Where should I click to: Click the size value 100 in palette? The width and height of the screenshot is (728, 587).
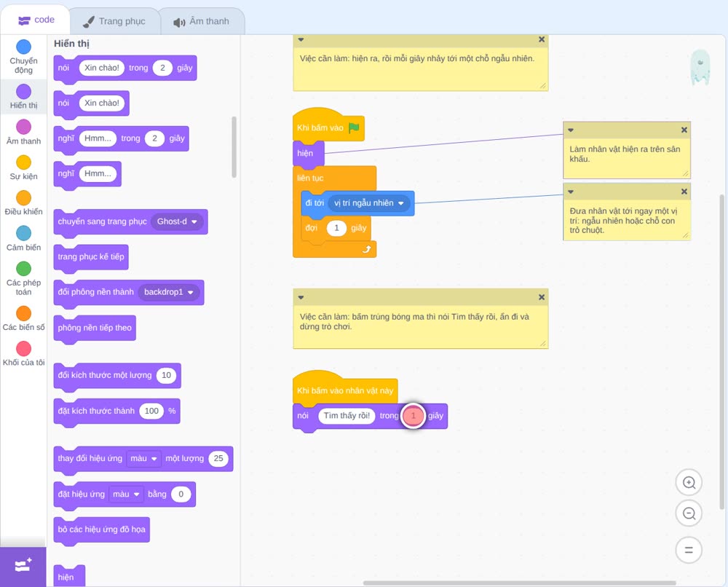pyautogui.click(x=152, y=411)
